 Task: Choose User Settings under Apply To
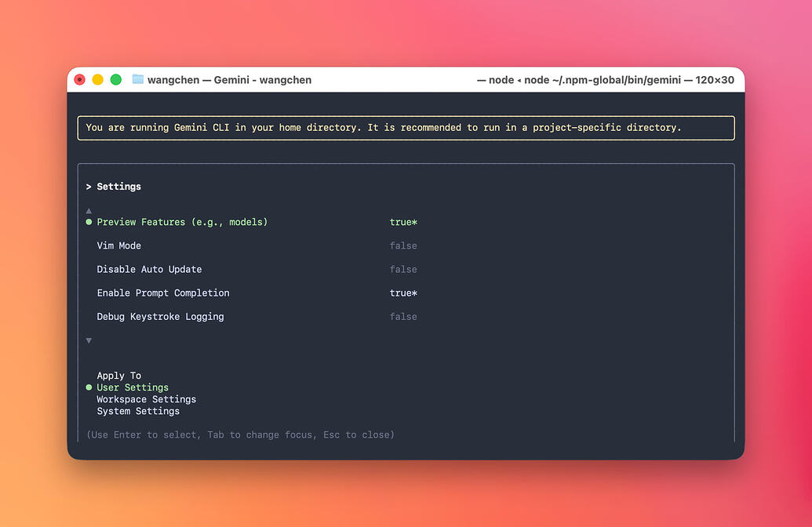[x=133, y=387]
